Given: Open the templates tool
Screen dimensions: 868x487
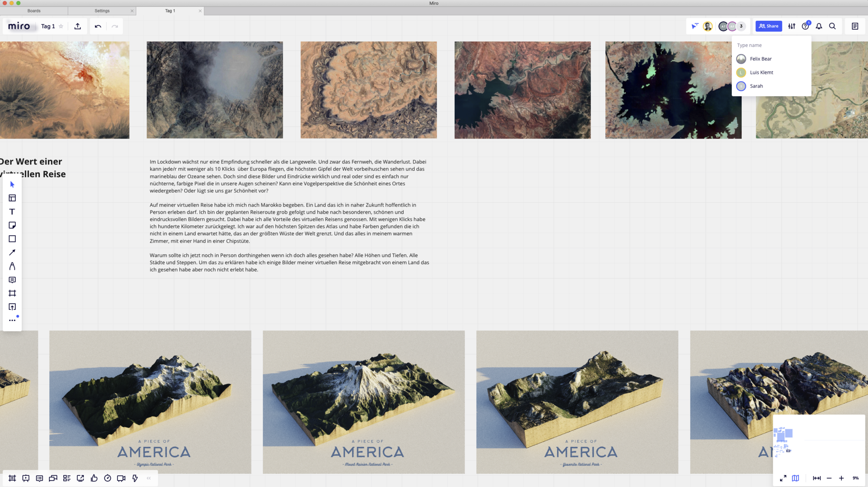Looking at the screenshot, I should click(12, 198).
